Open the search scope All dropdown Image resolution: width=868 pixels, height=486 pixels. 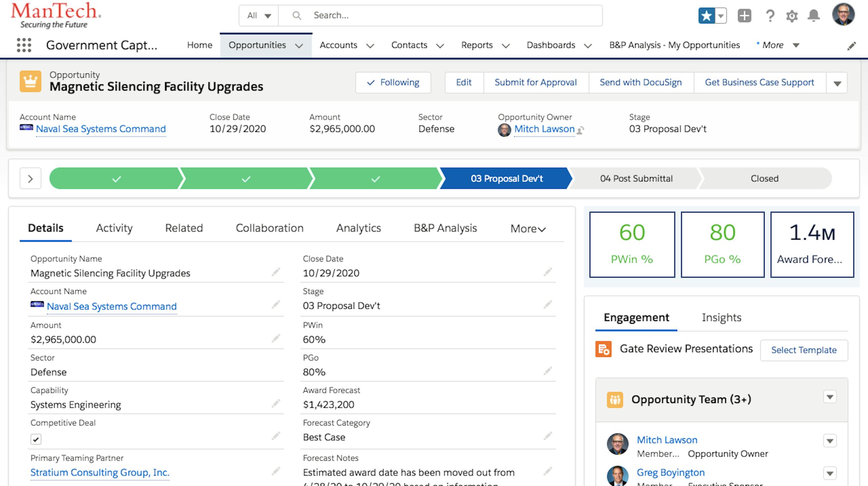pyautogui.click(x=259, y=16)
